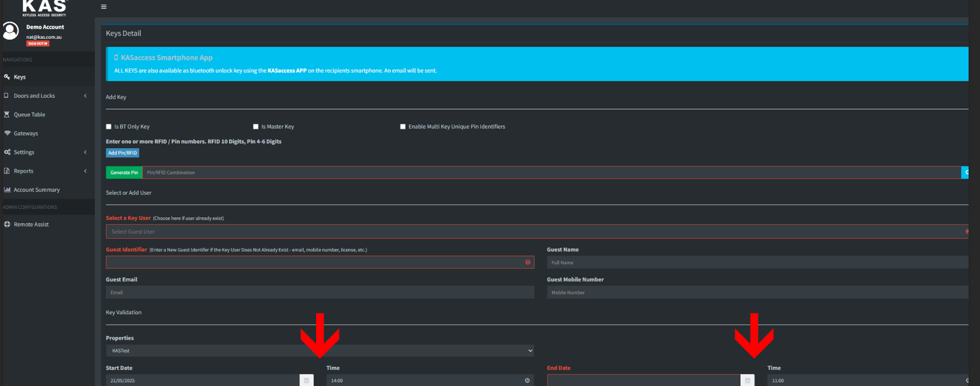This screenshot has width=980, height=386.
Task: Click the KASaccess Smartphone App banner title
Action: click(166, 58)
